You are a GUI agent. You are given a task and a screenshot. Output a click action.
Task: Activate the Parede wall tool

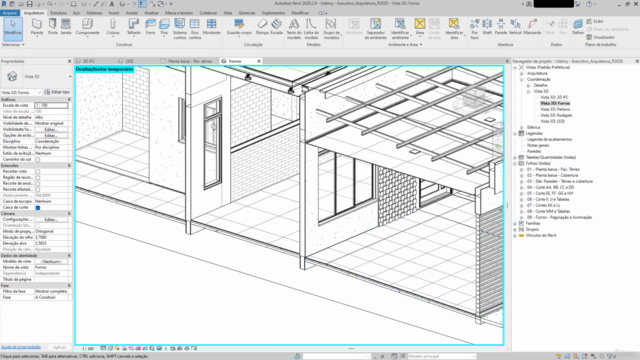(37, 27)
